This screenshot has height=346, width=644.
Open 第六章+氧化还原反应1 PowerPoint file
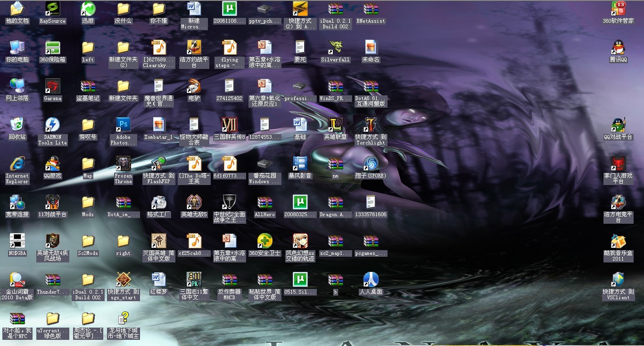coord(264,86)
